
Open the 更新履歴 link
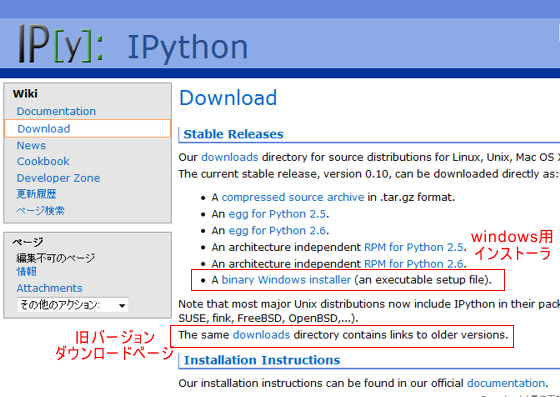tap(36, 194)
